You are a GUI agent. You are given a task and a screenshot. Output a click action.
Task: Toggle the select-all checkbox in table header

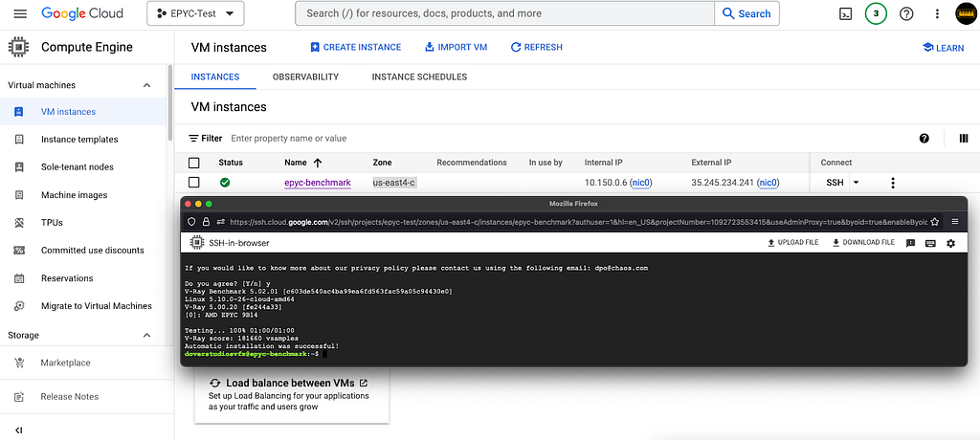click(193, 163)
